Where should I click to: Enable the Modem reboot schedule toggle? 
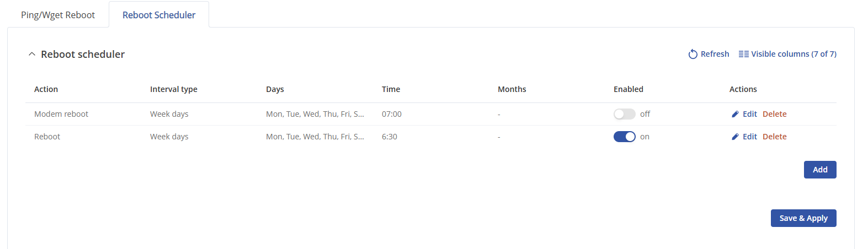point(624,114)
